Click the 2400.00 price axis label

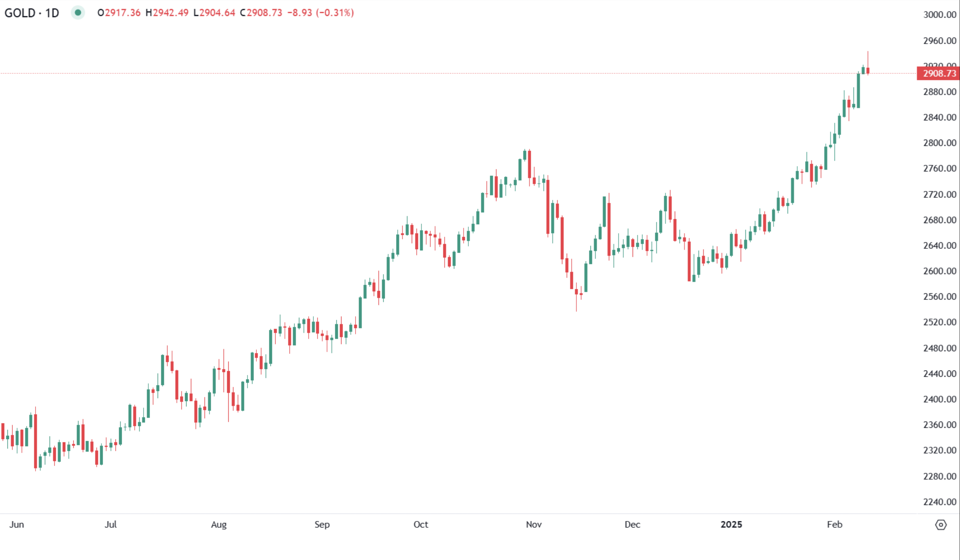pyautogui.click(x=939, y=399)
